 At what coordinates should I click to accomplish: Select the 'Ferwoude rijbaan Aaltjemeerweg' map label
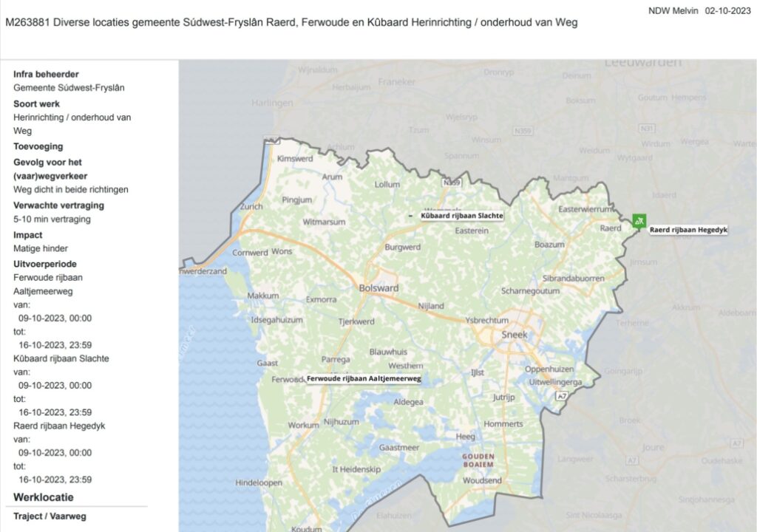coord(364,378)
